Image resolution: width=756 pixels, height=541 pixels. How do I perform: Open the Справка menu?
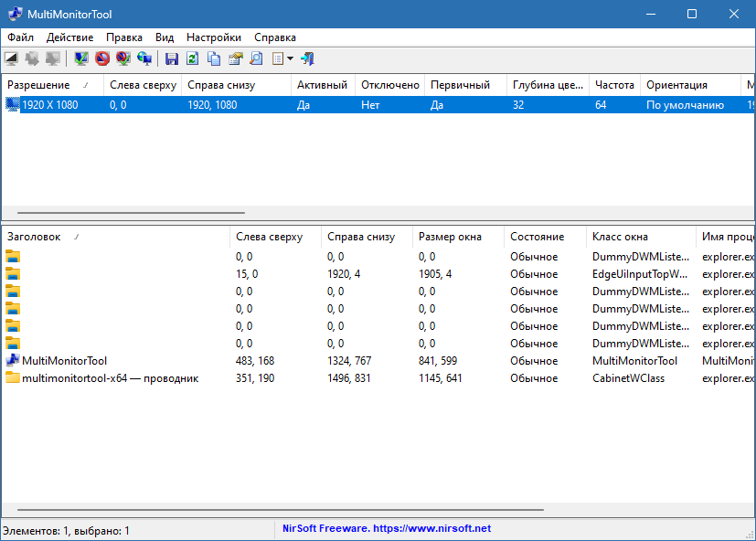pyautogui.click(x=275, y=37)
